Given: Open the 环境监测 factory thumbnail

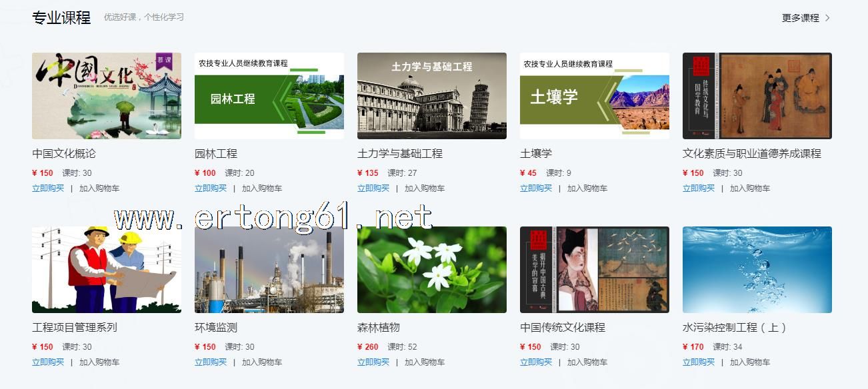Looking at the screenshot, I should pyautogui.click(x=269, y=270).
